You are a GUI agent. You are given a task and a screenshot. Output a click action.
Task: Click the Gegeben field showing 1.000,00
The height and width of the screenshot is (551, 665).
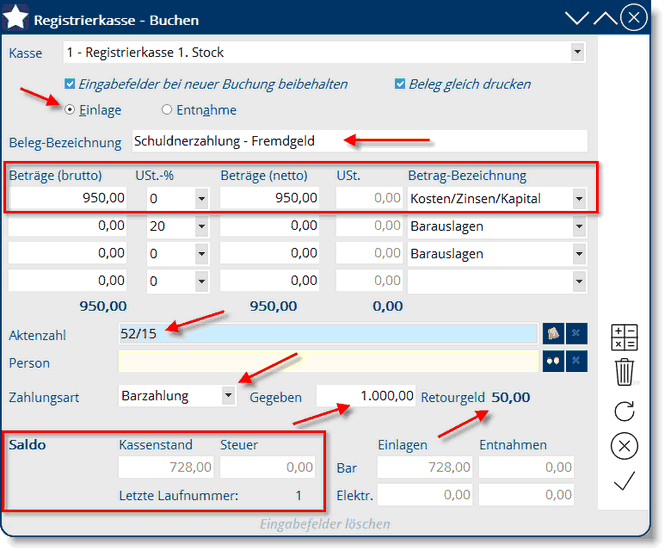pyautogui.click(x=366, y=396)
